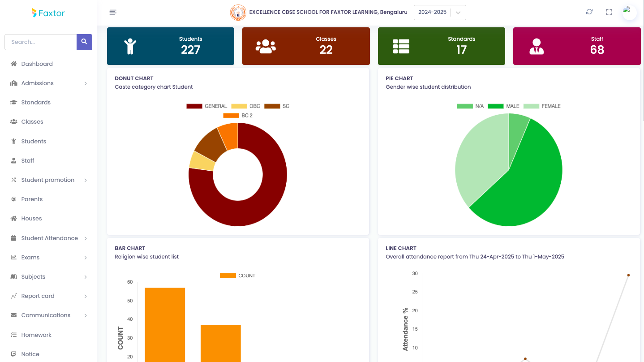Go to Parents in the sidebar
Viewport: 644px width, 362px height.
click(x=32, y=199)
